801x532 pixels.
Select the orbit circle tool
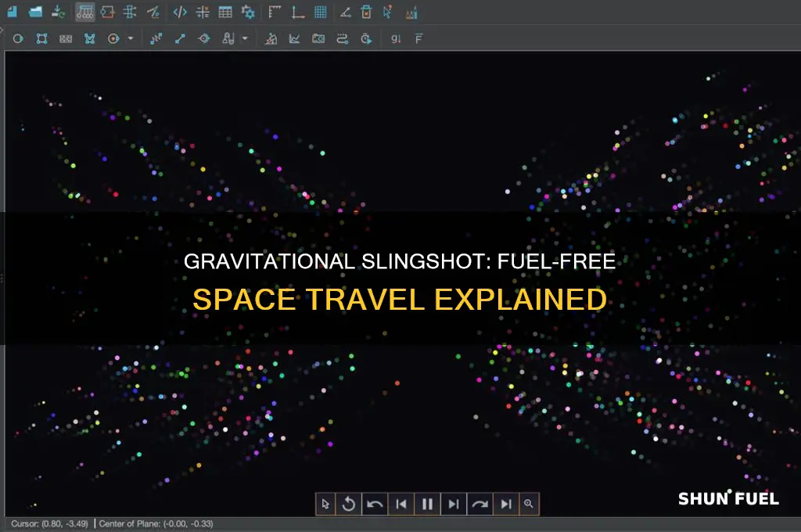[x=113, y=39]
